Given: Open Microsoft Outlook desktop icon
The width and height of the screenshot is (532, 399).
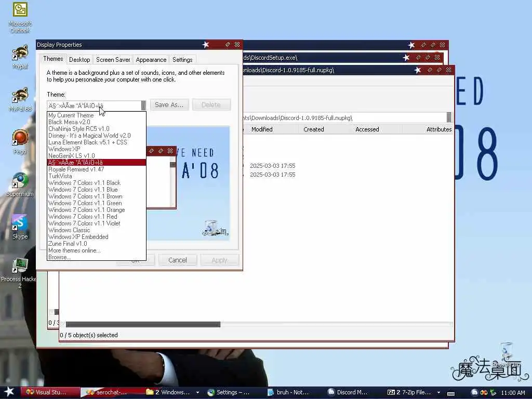Looking at the screenshot, I should point(20,18).
